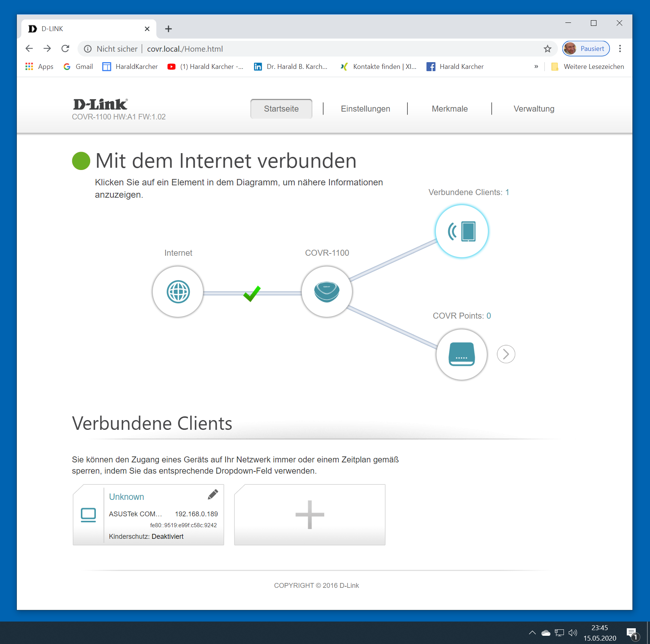
Task: Open the taskbar clock and date
Action: [600, 633]
